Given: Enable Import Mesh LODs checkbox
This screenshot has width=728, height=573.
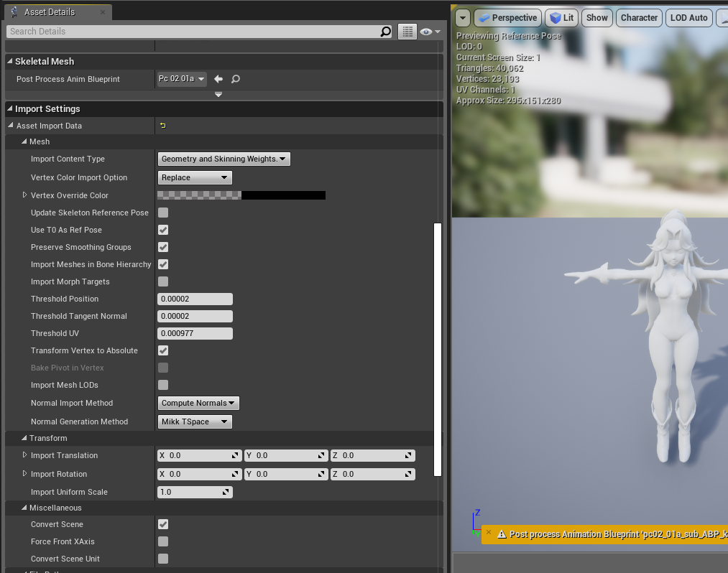Looking at the screenshot, I should tap(163, 385).
